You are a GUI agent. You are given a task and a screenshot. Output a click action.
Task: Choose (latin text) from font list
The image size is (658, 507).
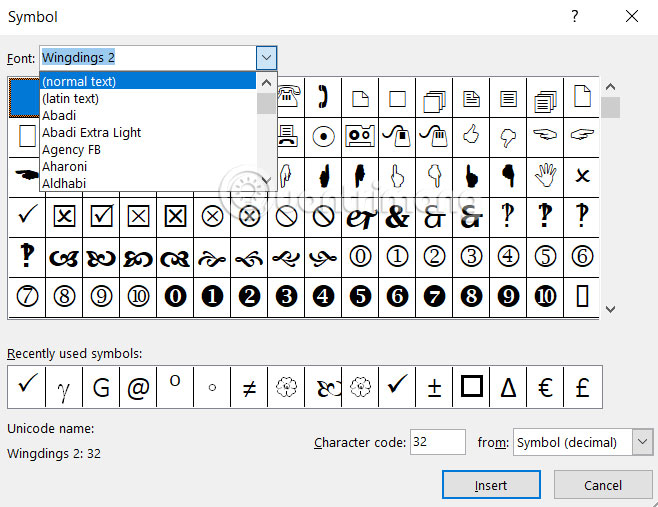pyautogui.click(x=148, y=98)
